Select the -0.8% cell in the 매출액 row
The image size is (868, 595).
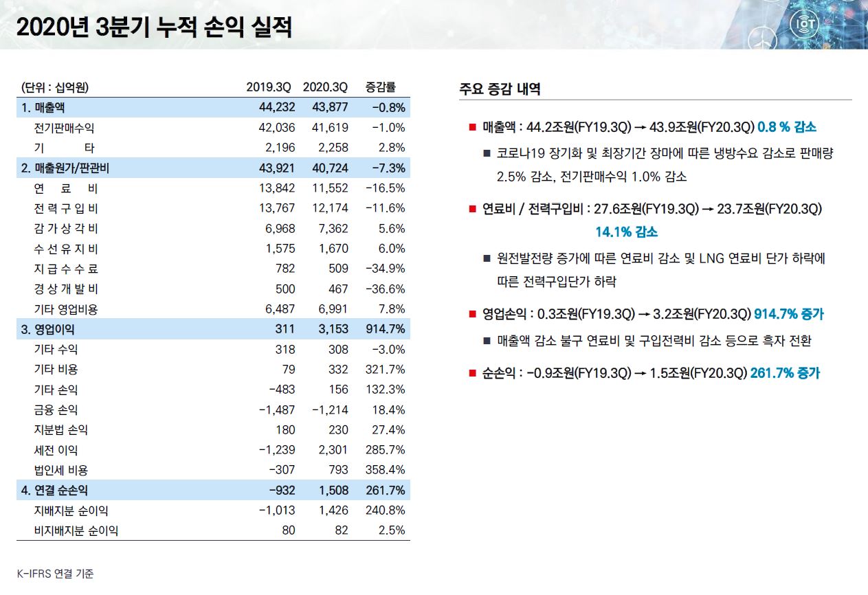388,108
